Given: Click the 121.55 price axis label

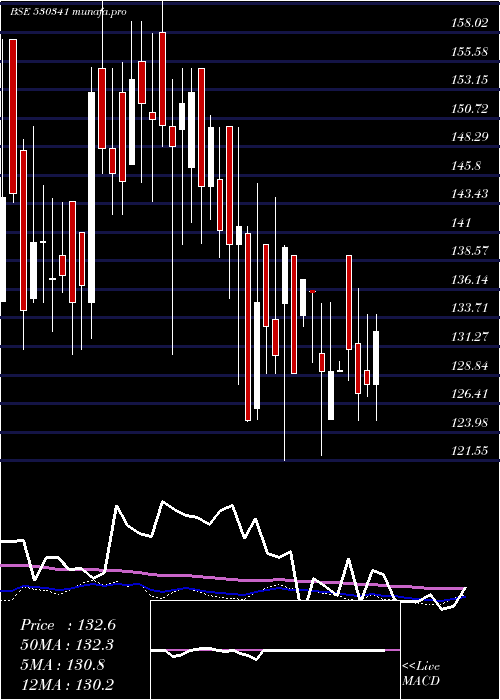Looking at the screenshot, I should (470, 451).
